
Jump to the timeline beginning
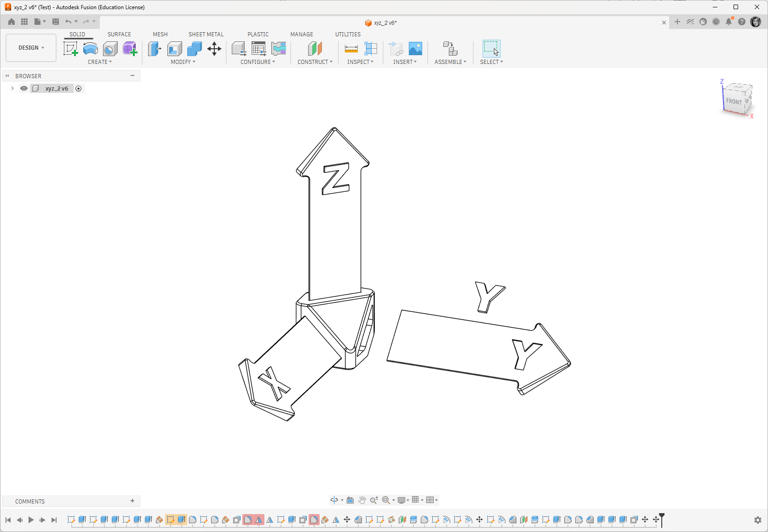click(8, 520)
